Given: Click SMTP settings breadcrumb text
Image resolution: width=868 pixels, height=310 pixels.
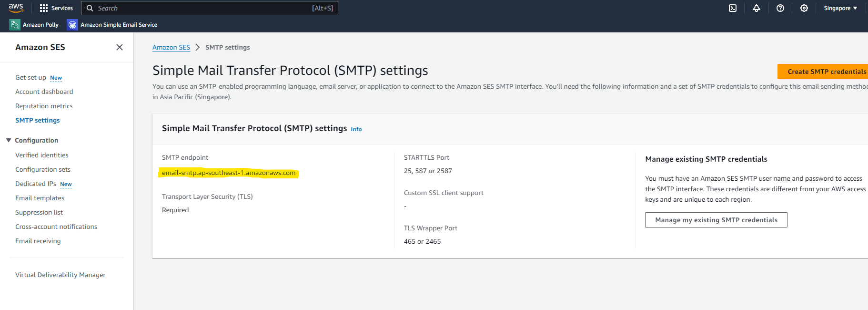Looking at the screenshot, I should [228, 47].
